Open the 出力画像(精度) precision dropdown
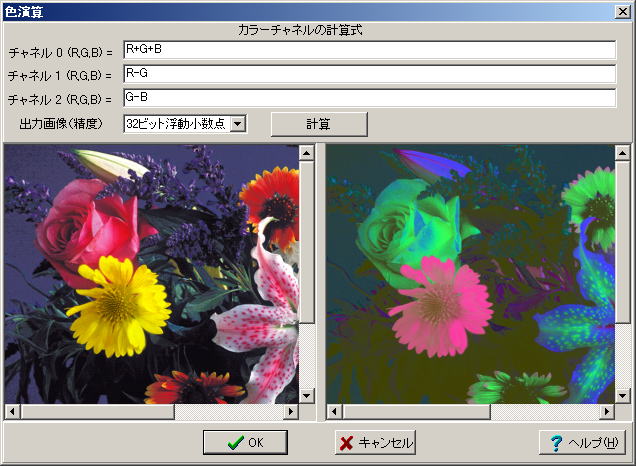Viewport: 636px width, 466px height. [237, 124]
